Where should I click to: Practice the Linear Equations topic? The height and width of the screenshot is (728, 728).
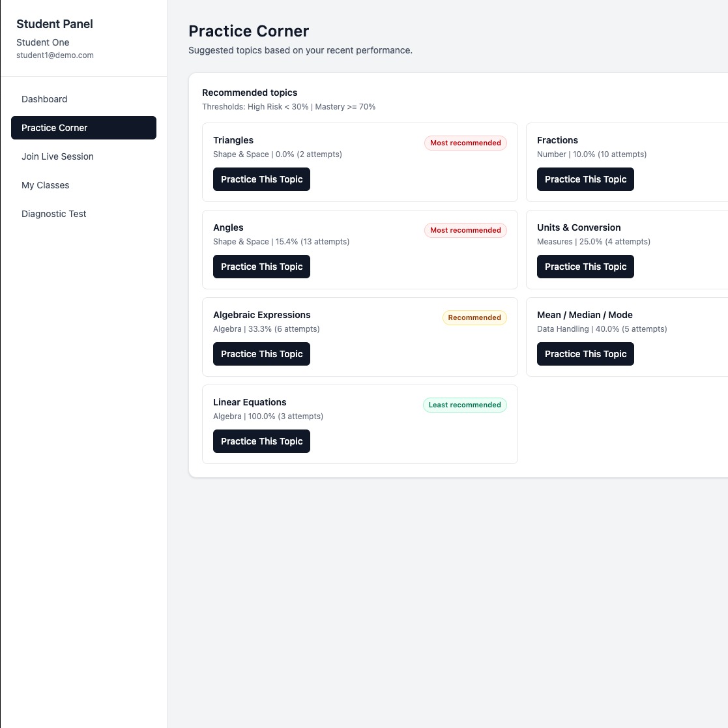click(261, 441)
